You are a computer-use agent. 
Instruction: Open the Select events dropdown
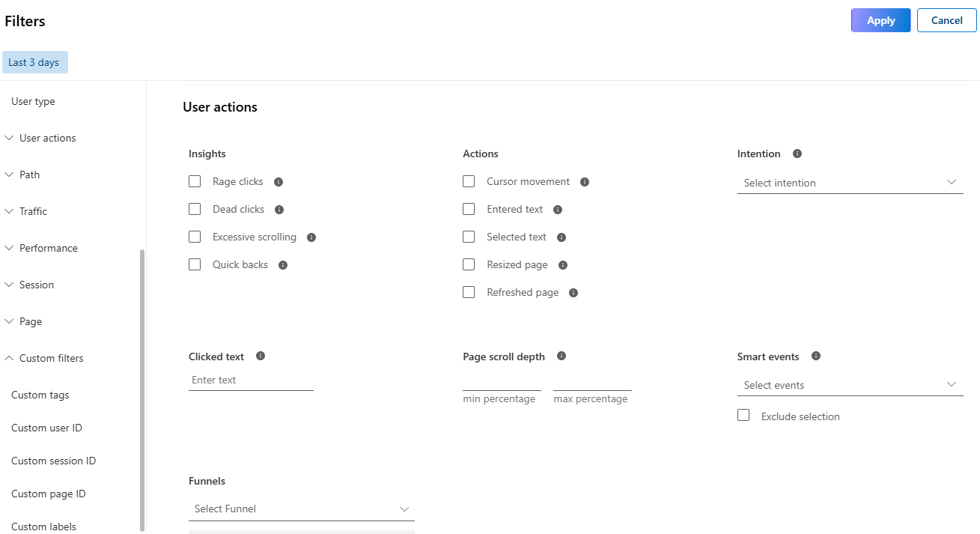[x=850, y=385]
